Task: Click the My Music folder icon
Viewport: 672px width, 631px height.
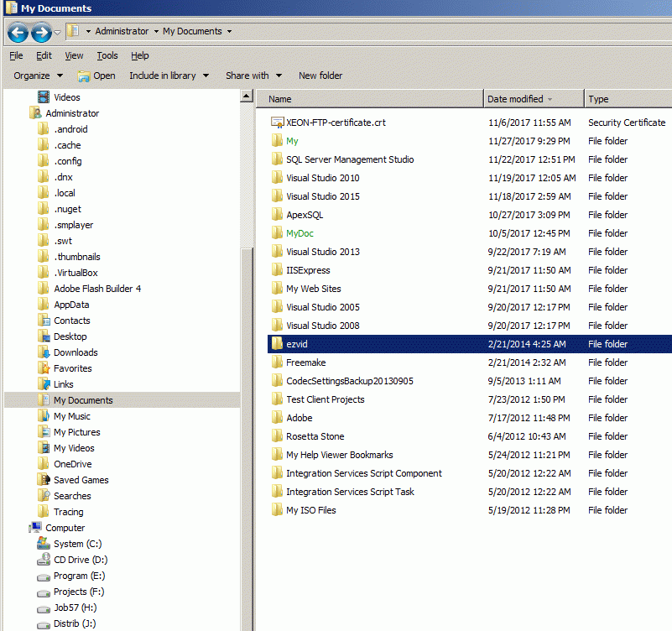Action: click(x=44, y=416)
